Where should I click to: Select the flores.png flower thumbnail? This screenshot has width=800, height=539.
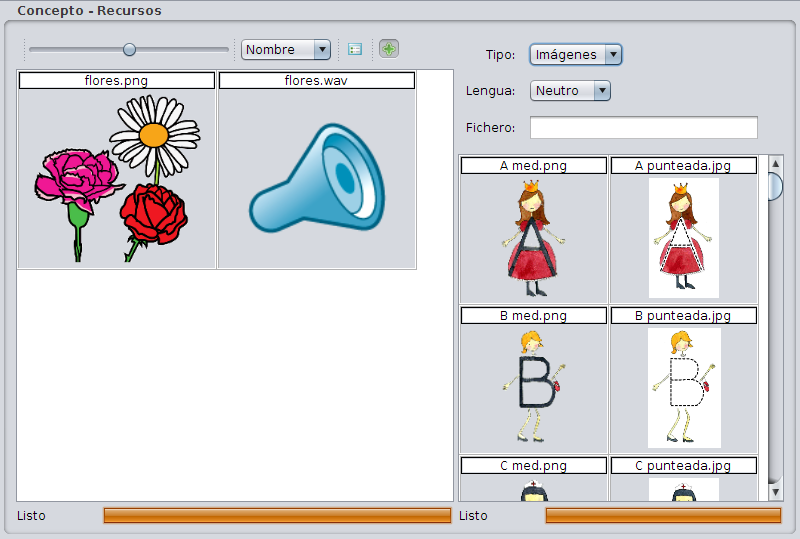point(117,178)
